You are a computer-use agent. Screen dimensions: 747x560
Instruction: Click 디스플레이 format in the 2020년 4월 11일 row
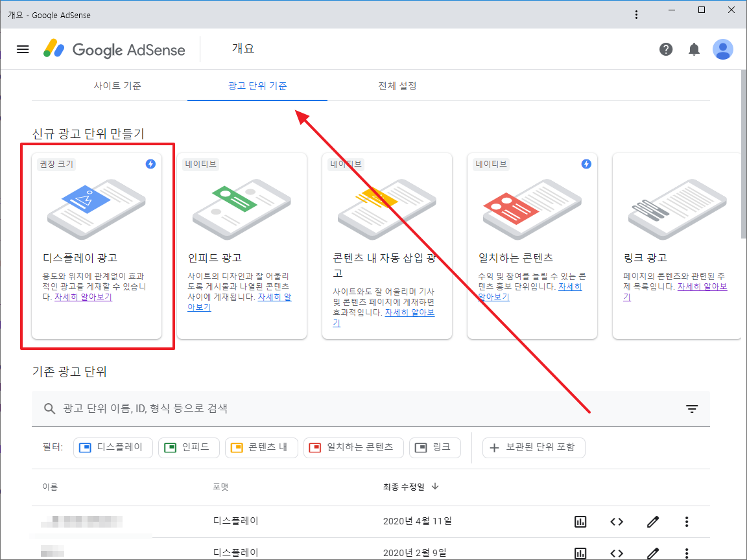click(236, 521)
